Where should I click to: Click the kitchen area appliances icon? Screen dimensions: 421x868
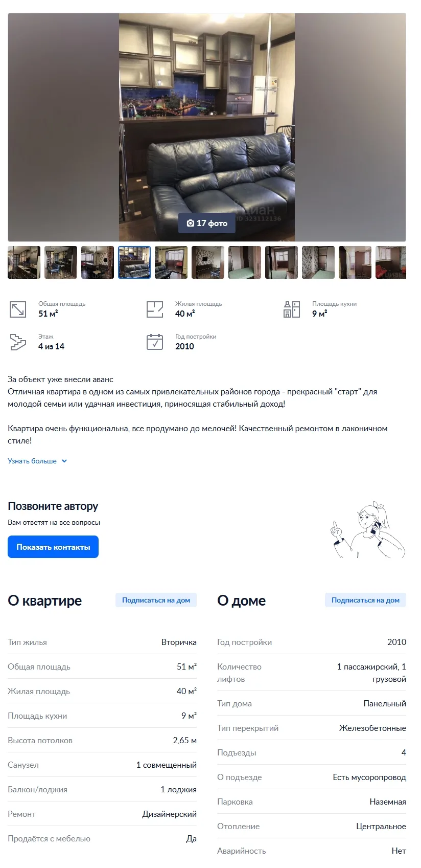(x=292, y=309)
